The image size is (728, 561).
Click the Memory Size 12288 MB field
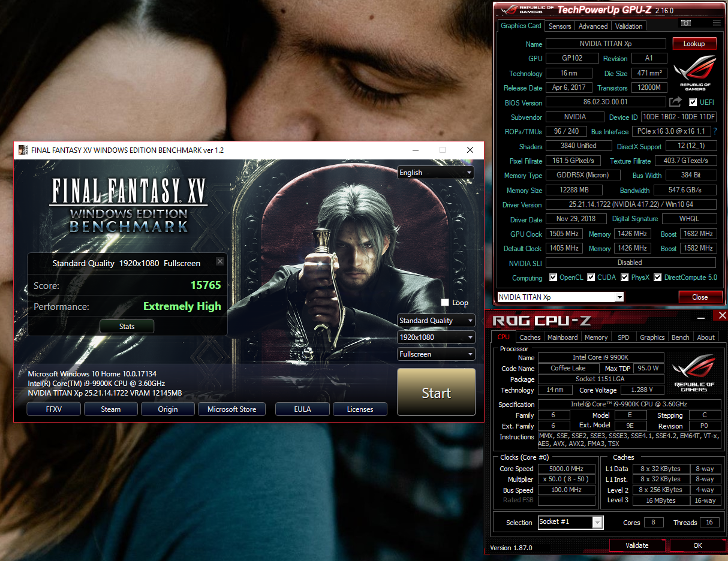coord(573,190)
